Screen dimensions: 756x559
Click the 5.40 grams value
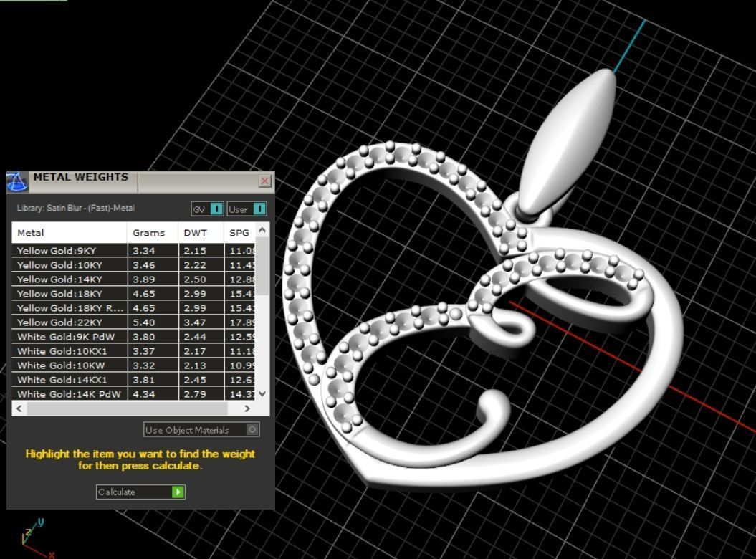click(x=144, y=322)
